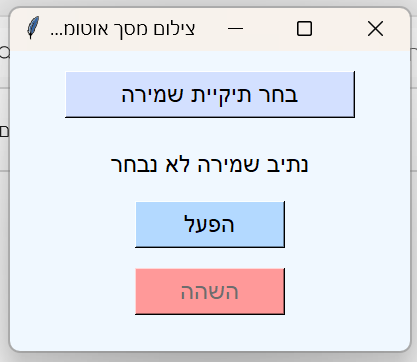Choose a save folder for screenshots

(210, 94)
